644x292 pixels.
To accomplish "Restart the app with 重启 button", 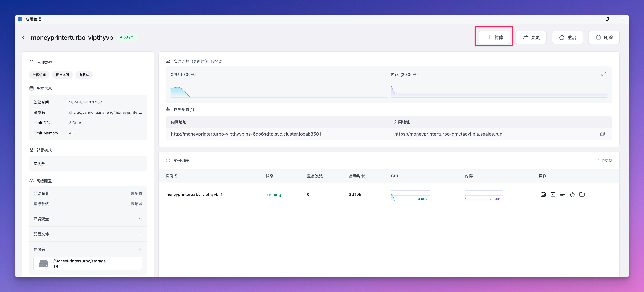I will click(x=568, y=38).
